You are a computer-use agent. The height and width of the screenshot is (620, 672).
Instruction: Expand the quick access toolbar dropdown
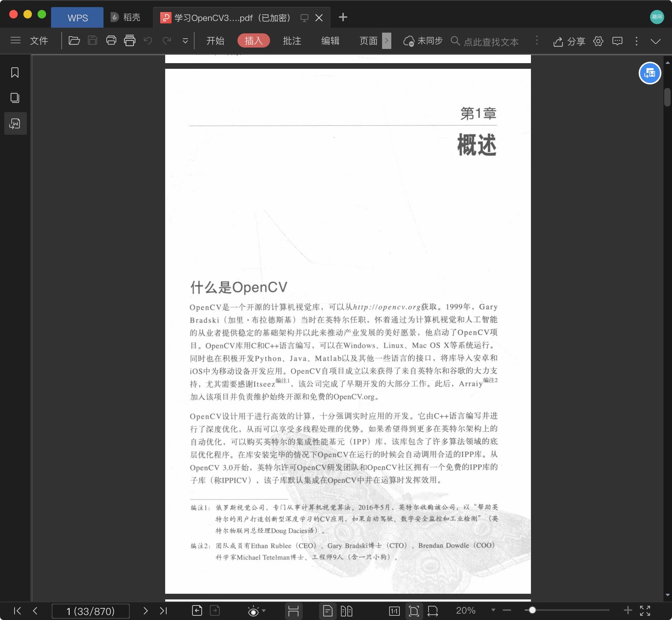185,41
